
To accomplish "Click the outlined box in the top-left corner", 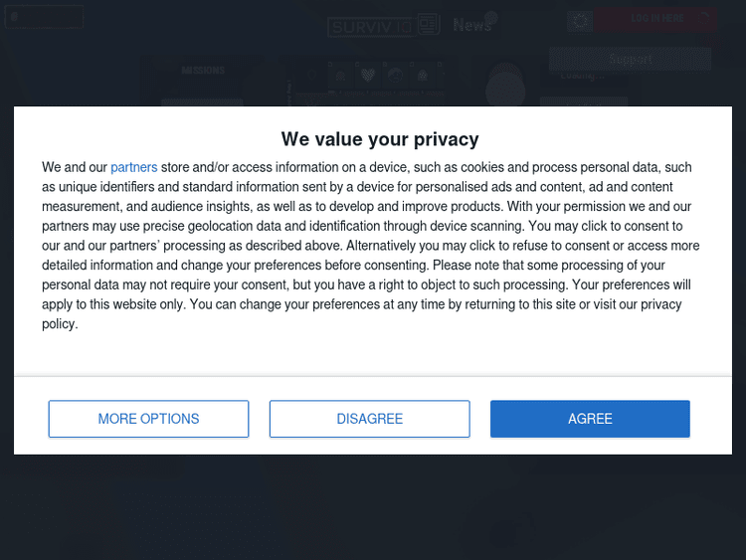I will tap(44, 17).
